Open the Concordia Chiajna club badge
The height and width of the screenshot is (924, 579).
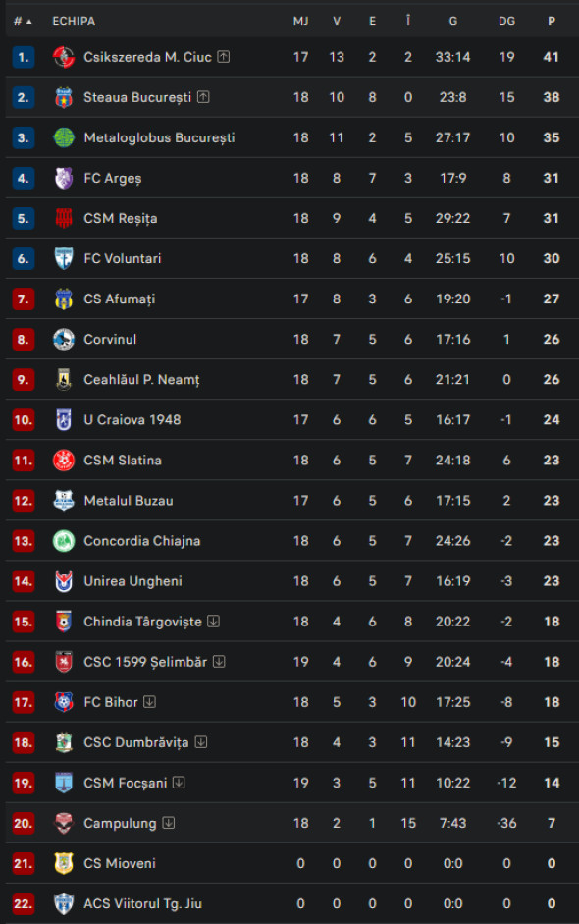pos(63,540)
